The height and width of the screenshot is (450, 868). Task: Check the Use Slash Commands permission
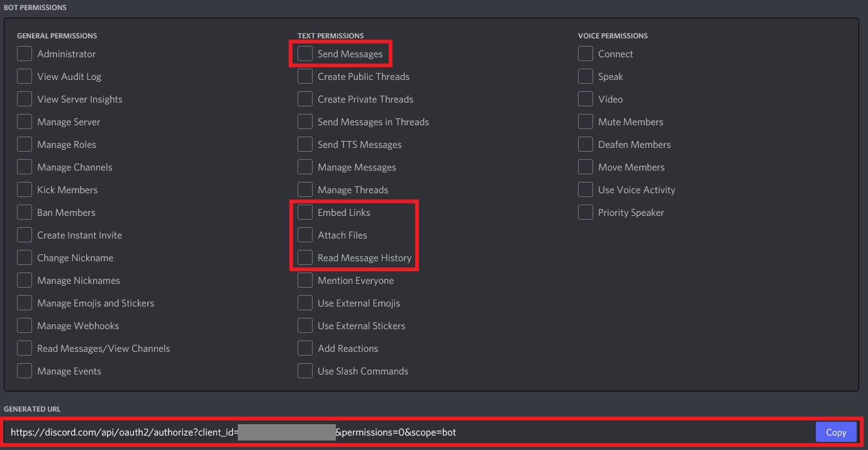[305, 371]
